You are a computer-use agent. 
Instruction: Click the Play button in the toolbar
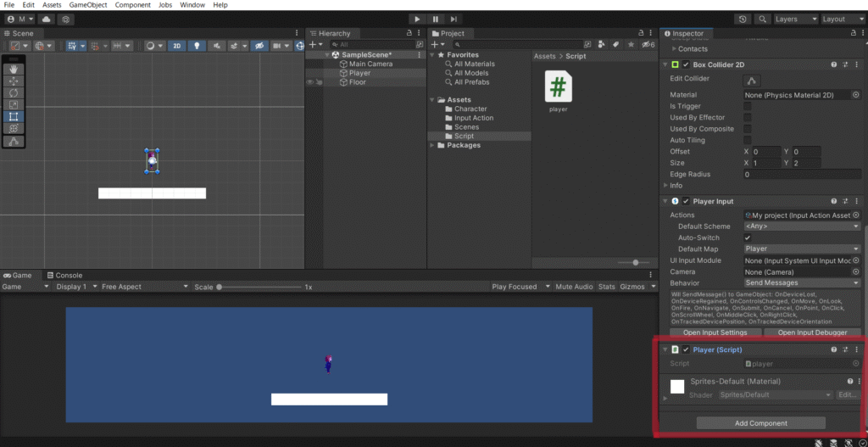(x=417, y=19)
